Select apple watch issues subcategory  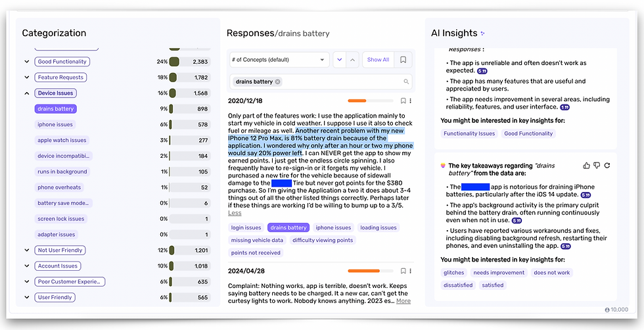coord(62,140)
